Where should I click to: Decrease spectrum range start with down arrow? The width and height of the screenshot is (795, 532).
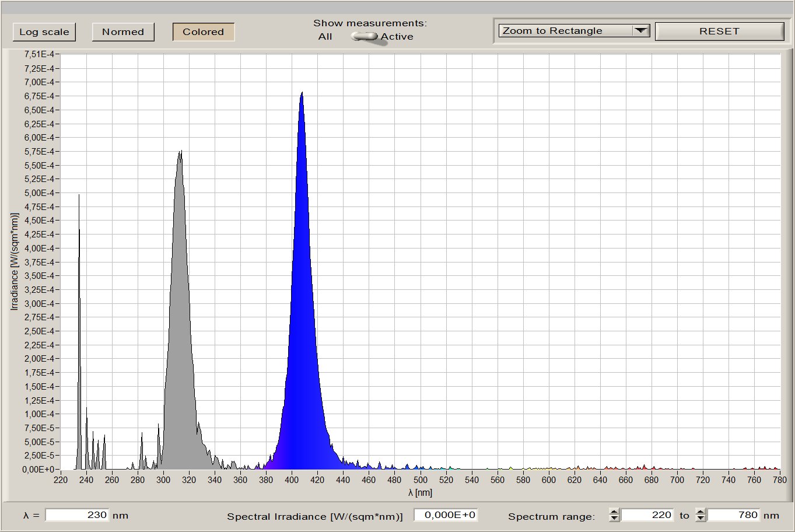(614, 519)
